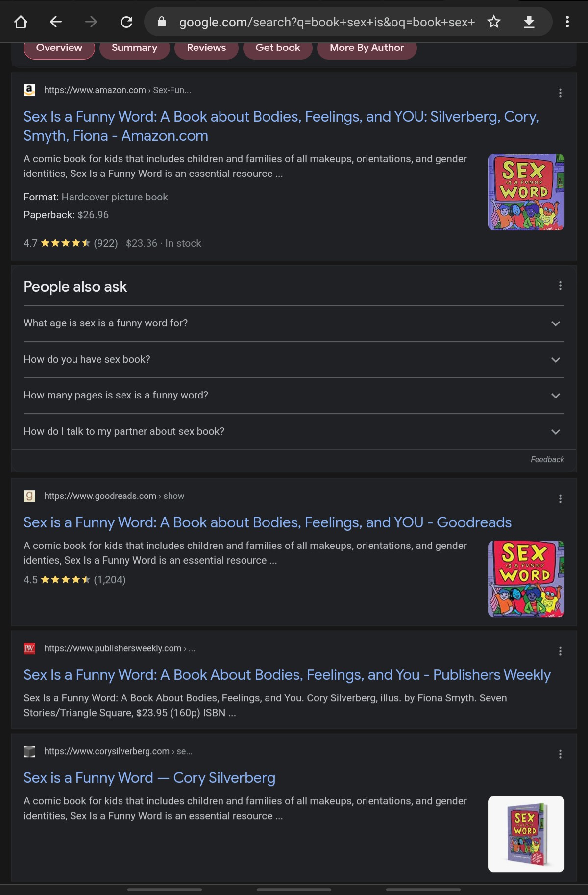Open the browser downloads icon
588x895 pixels.
529,22
